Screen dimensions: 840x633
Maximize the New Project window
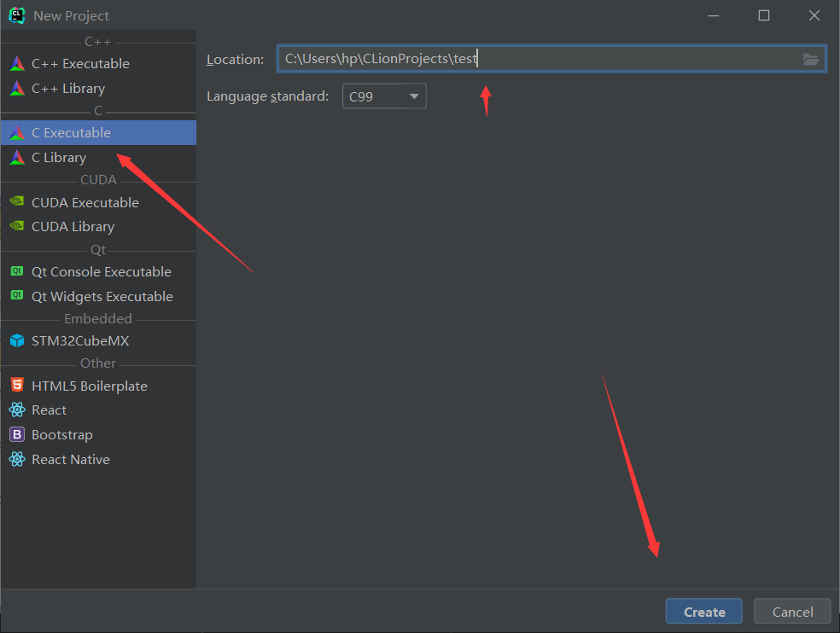pos(764,15)
